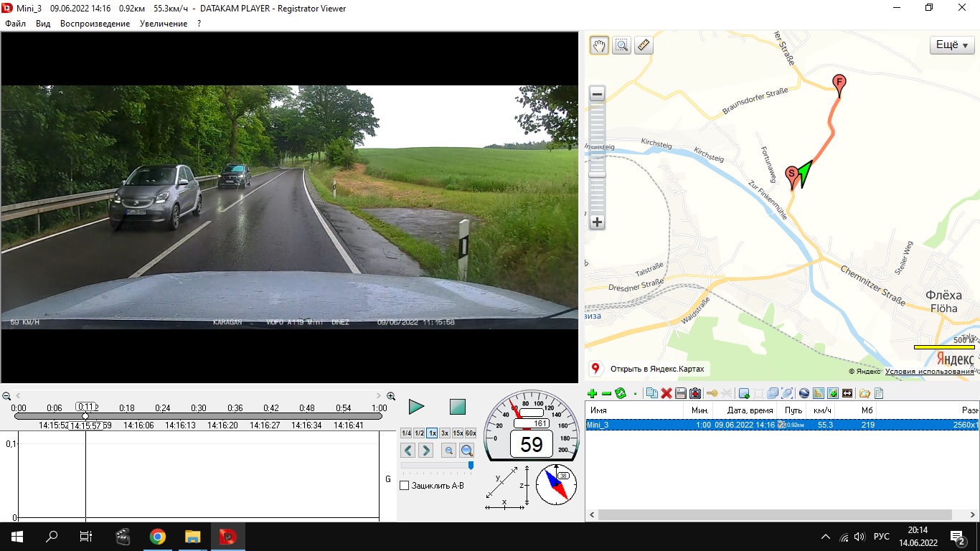
Task: Click the floppy disk save icon
Action: (681, 393)
